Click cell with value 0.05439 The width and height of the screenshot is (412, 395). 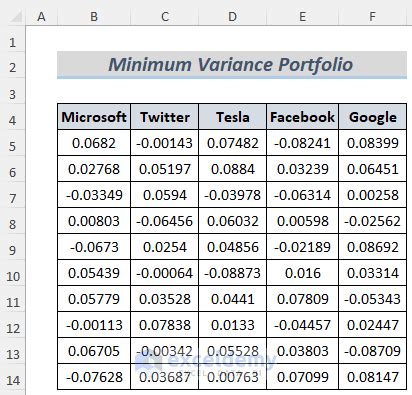pyautogui.click(x=94, y=273)
